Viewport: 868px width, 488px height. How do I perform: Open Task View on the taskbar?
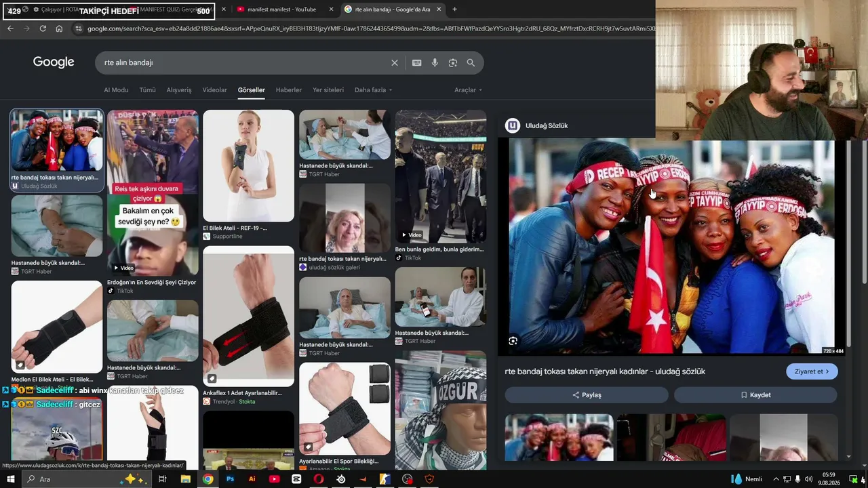(x=163, y=479)
